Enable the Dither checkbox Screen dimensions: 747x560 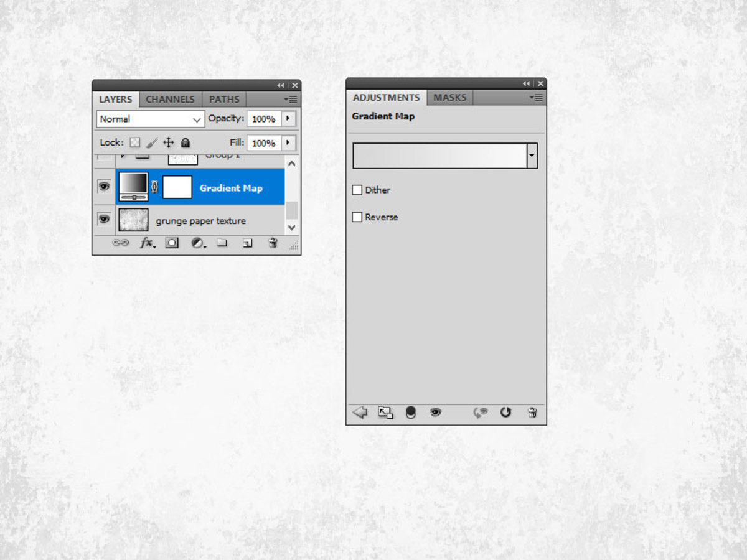point(357,190)
